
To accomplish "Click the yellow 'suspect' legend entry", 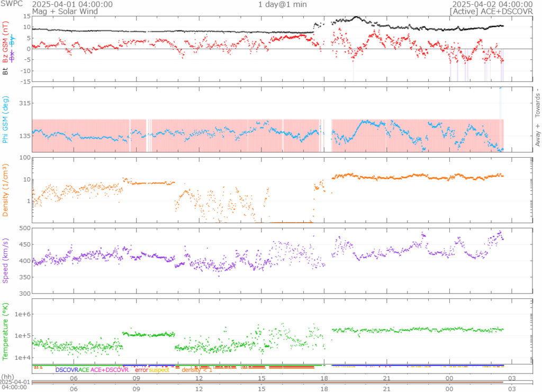I will 159,370.
